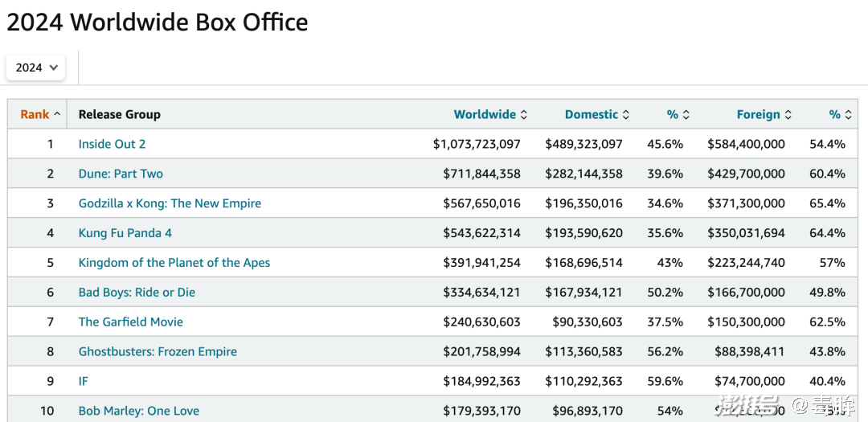The width and height of the screenshot is (868, 422).
Task: Select worldwide gross $201,758,994
Action: pos(481,352)
